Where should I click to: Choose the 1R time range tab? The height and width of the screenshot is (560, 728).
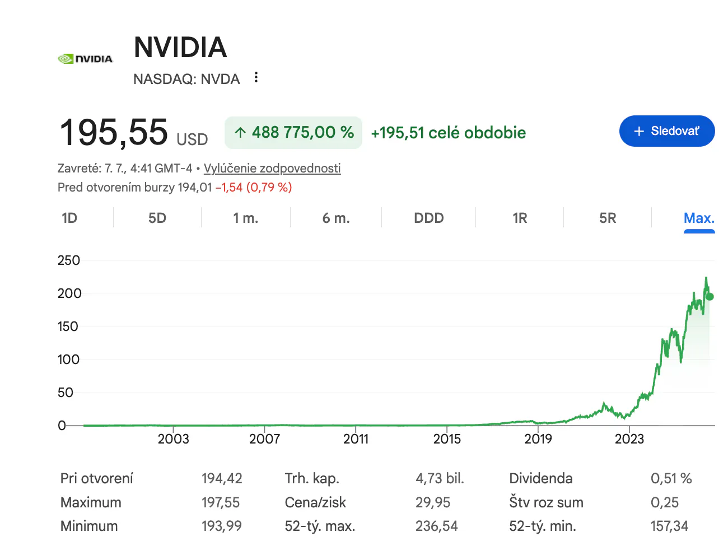[520, 218]
